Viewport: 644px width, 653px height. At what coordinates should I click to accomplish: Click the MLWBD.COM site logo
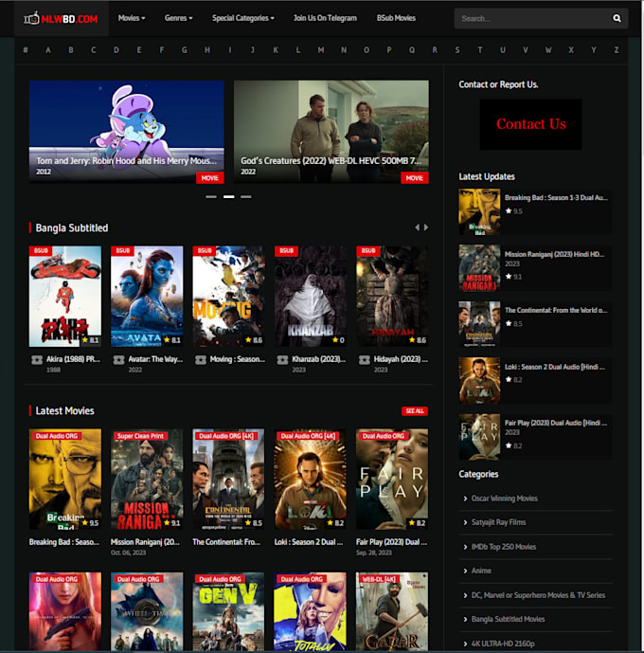click(x=61, y=18)
